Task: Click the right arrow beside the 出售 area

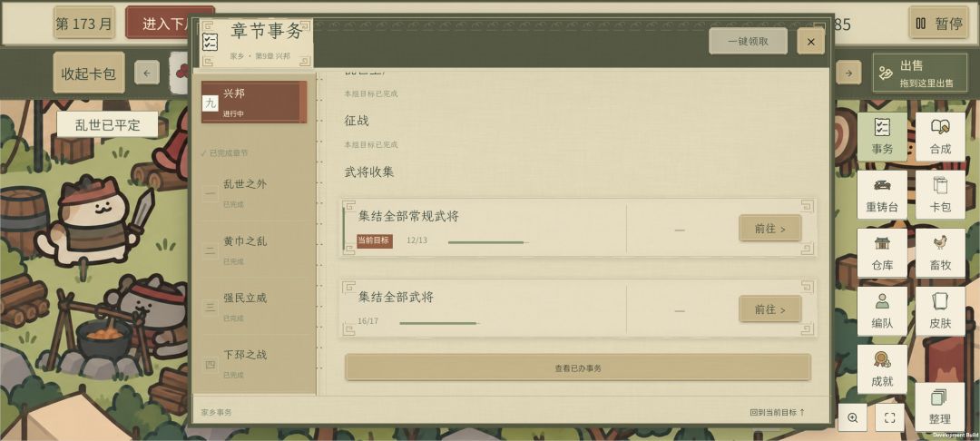Action: [848, 73]
